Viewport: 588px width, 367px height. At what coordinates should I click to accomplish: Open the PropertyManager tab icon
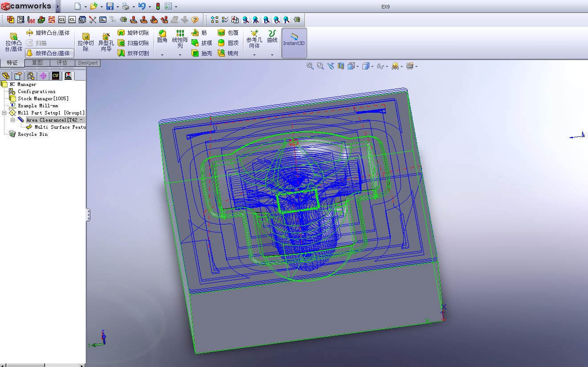click(18, 76)
